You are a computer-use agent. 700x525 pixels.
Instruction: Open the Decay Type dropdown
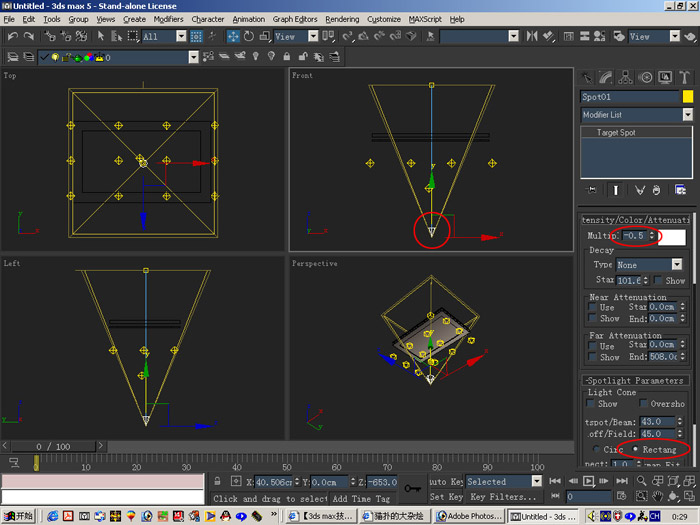(677, 265)
